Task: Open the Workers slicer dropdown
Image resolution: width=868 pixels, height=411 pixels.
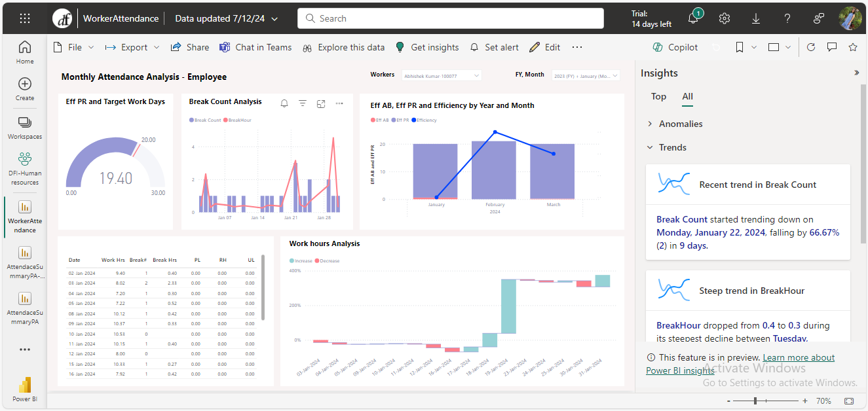Action: tap(476, 75)
